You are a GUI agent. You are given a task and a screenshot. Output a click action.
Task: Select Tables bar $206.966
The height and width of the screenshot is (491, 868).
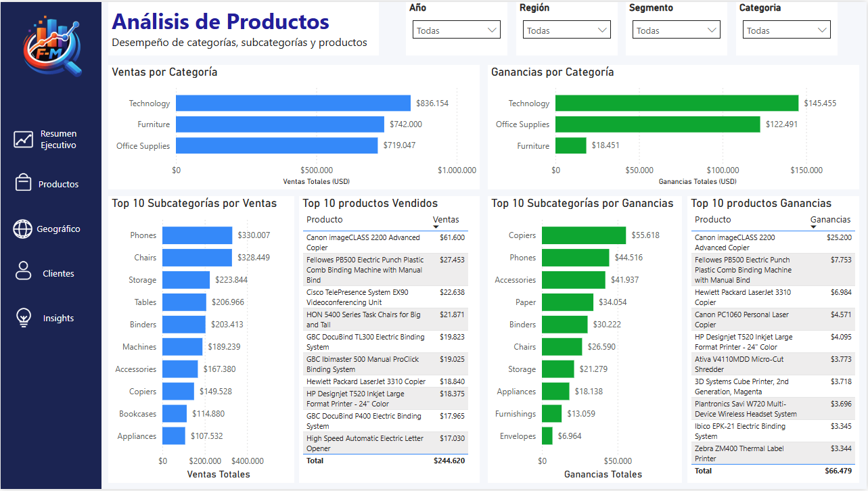pos(184,302)
